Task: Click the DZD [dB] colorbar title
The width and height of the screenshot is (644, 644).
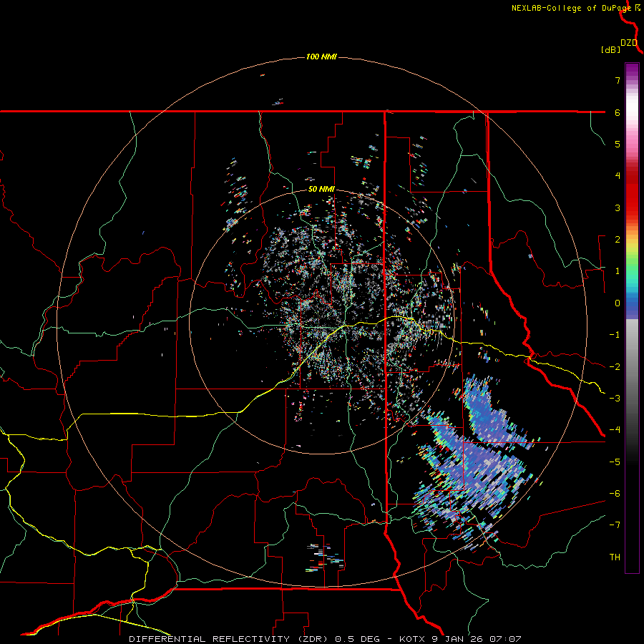Action: 618,46
